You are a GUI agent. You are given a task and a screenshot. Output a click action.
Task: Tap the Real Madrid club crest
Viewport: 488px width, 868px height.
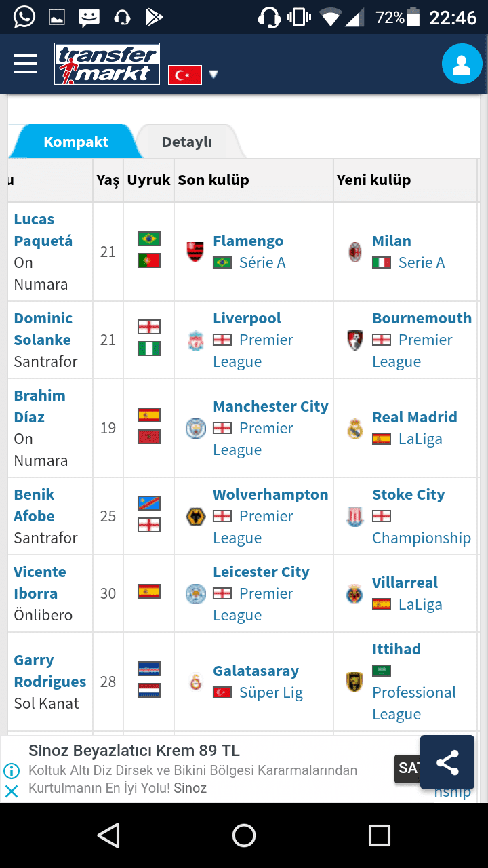point(355,429)
